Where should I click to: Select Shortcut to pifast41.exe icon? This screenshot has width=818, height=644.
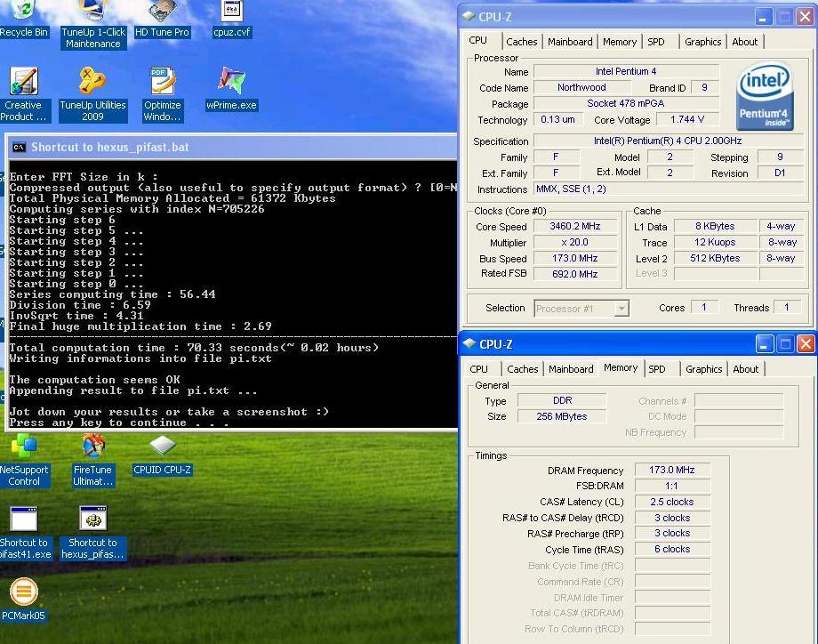pos(23,533)
